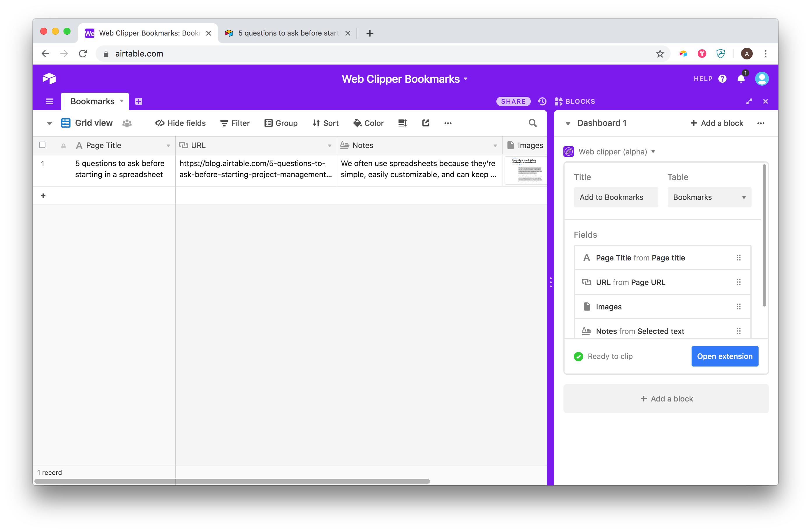This screenshot has width=811, height=532.
Task: Open dashboard more options ellipsis
Action: click(761, 123)
